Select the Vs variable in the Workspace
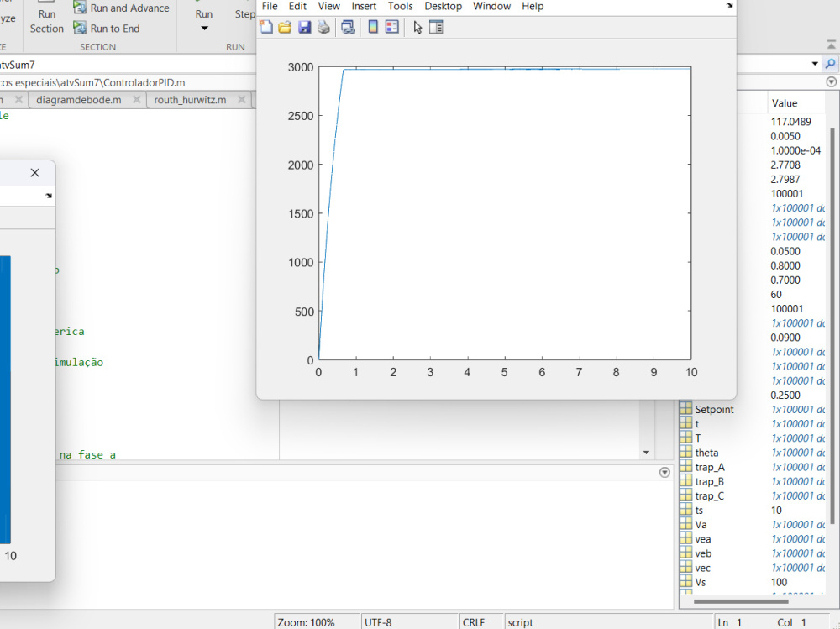The height and width of the screenshot is (629, 840). (x=702, y=582)
